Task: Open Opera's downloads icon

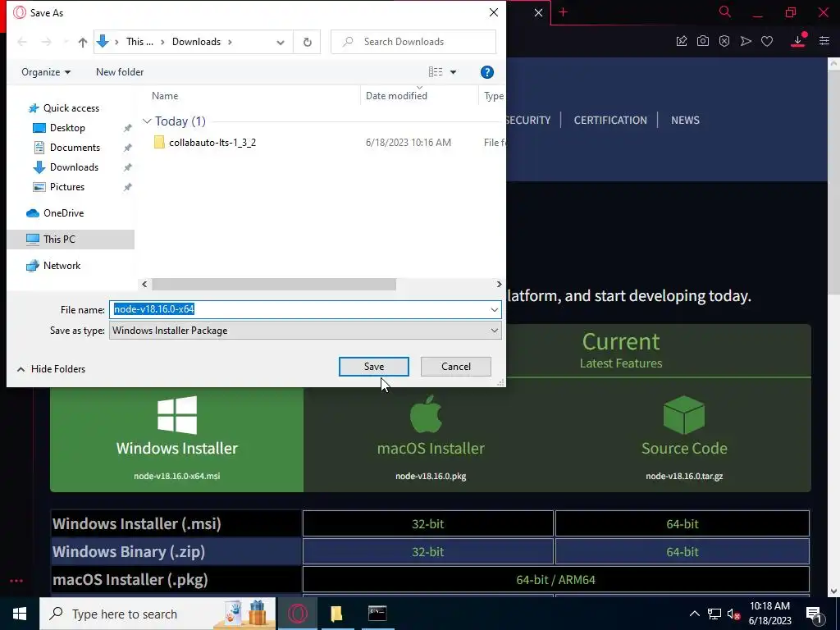Action: (x=798, y=41)
